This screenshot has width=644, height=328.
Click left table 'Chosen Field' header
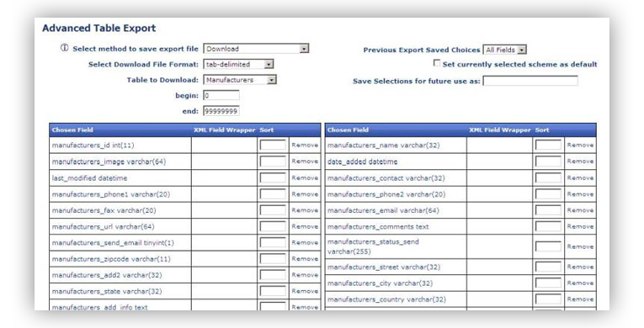pyautogui.click(x=72, y=130)
